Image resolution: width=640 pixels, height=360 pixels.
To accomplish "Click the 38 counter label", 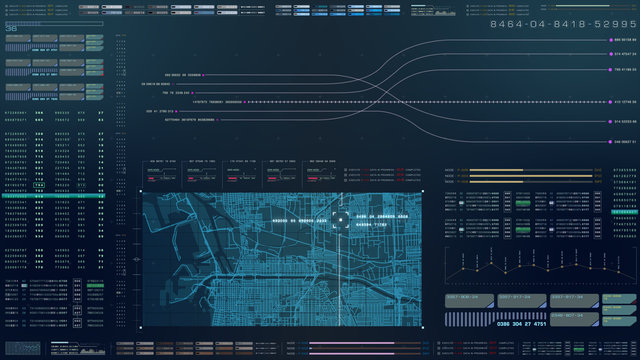I will (x=11, y=29).
